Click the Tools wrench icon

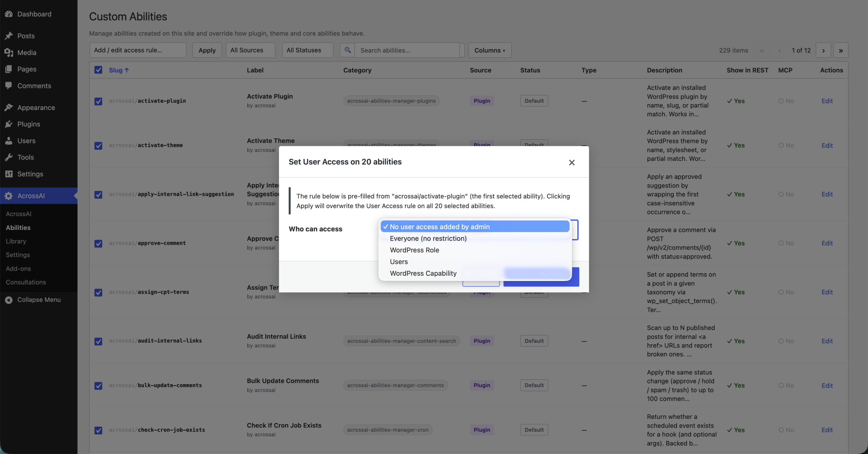tap(9, 157)
